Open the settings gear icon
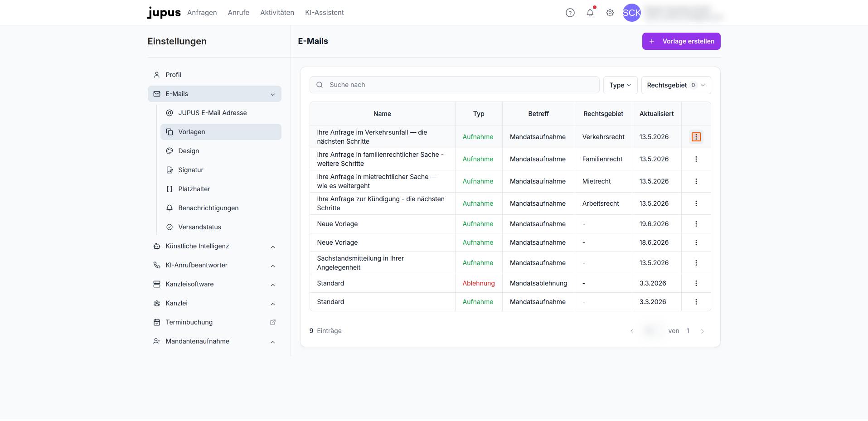868x421 pixels. (x=610, y=13)
